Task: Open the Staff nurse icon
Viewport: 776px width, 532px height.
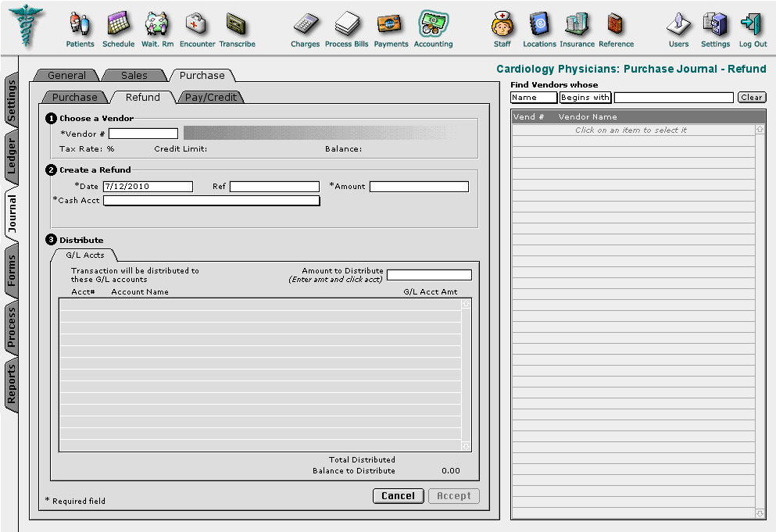Action: click(x=502, y=23)
